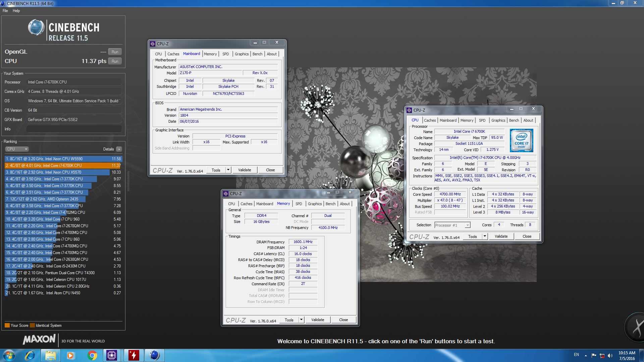
Task: Click Validate in processor CPU-Z window
Action: [x=501, y=236]
